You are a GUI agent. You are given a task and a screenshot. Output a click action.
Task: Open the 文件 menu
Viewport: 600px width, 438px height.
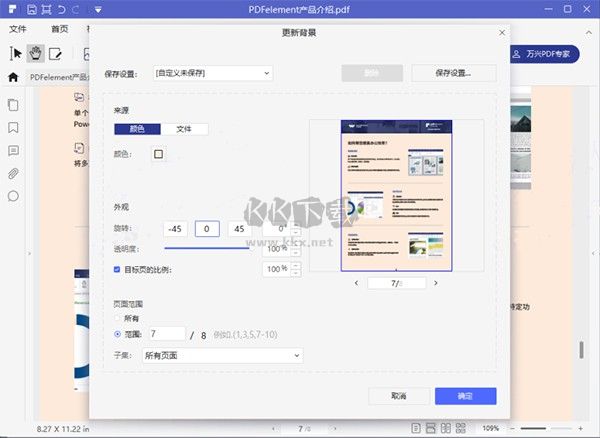[18, 29]
